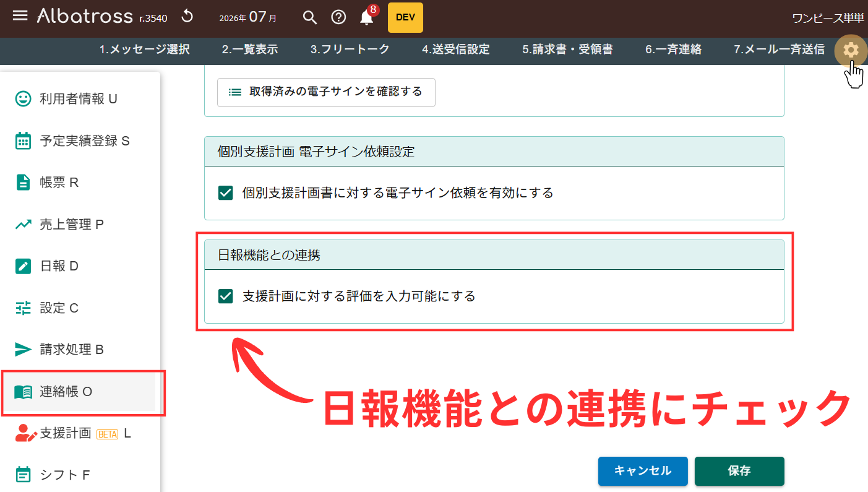The image size is (868, 492).
Task: Open 4.送受信設定 tab
Action: pyautogui.click(x=456, y=50)
